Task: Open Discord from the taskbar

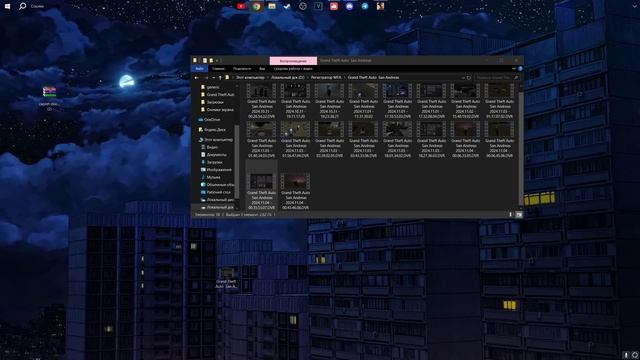Action: pyautogui.click(x=349, y=6)
